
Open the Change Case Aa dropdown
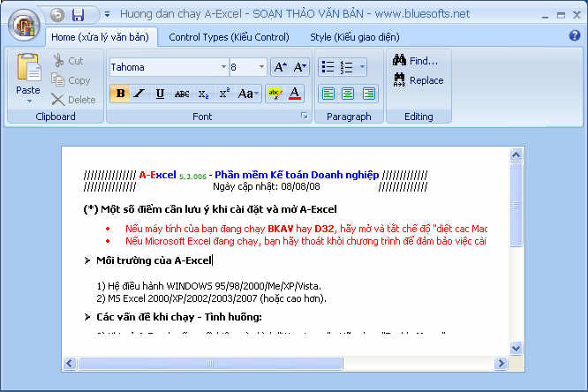248,93
